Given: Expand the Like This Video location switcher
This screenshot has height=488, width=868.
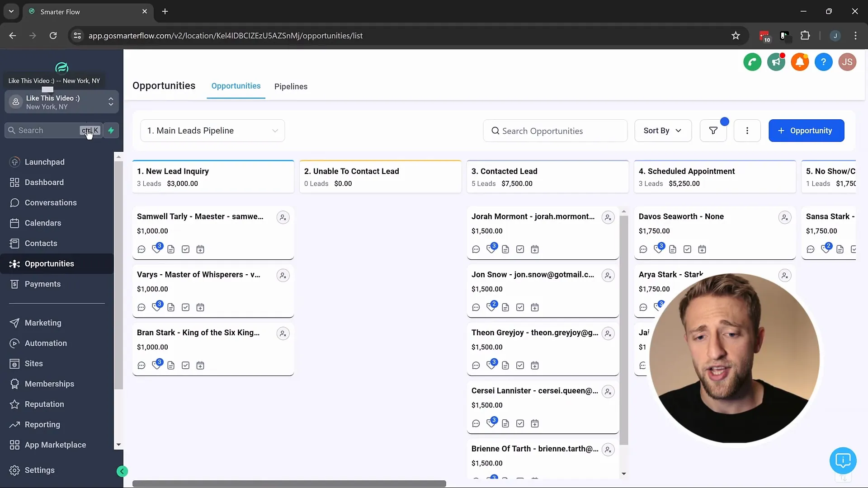Looking at the screenshot, I should coord(61,102).
